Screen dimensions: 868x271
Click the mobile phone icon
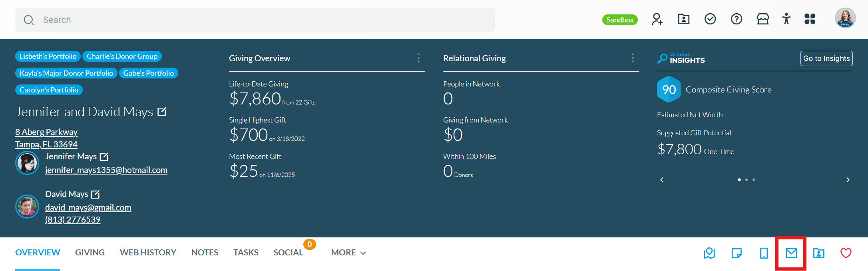point(764,253)
